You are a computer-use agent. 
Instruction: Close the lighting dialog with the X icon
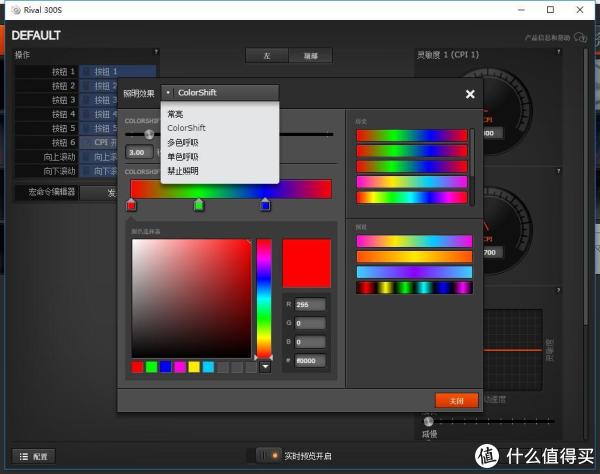(470, 94)
